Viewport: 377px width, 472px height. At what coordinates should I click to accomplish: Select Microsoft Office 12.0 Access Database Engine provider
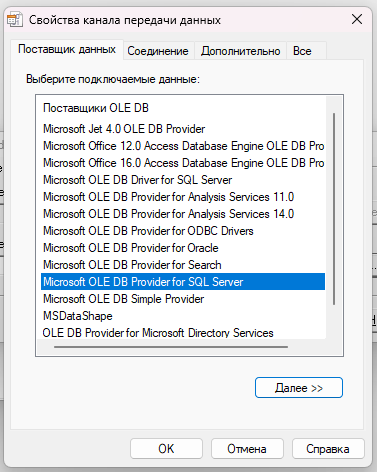click(183, 146)
